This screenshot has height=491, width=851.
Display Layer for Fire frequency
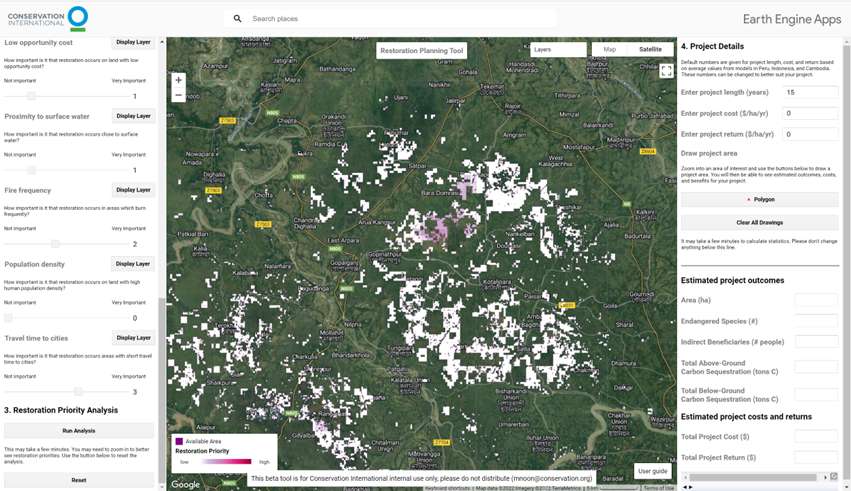[134, 190]
